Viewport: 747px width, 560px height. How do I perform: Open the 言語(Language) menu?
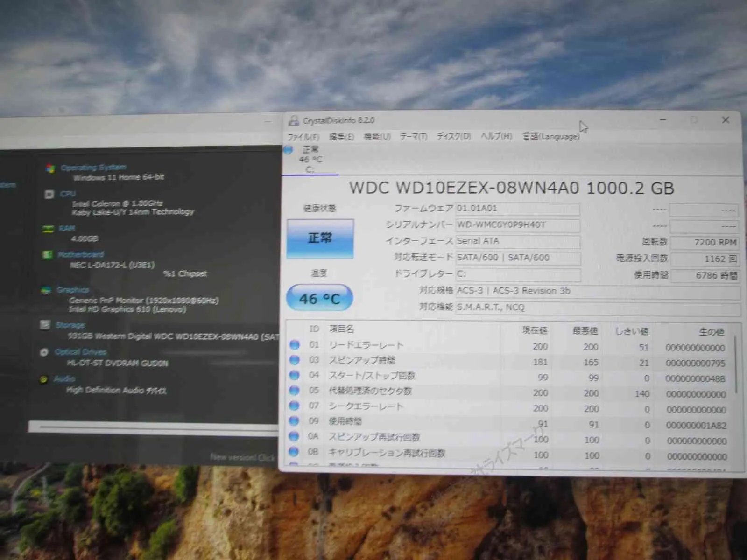(x=550, y=136)
